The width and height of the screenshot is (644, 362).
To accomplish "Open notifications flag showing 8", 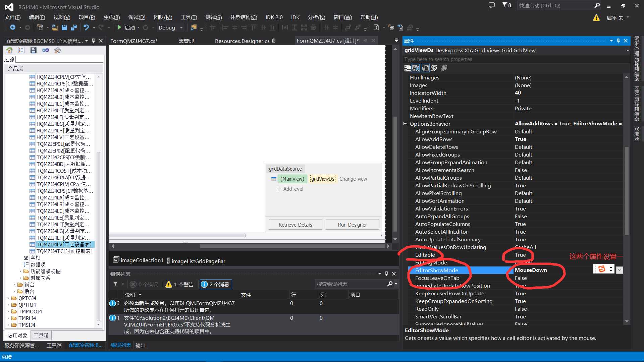I will (507, 5).
